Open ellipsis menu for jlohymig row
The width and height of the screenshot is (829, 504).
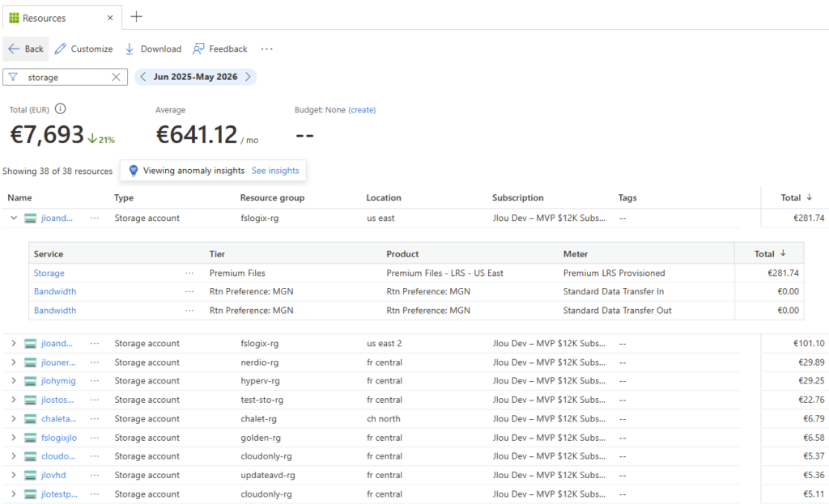coord(95,381)
